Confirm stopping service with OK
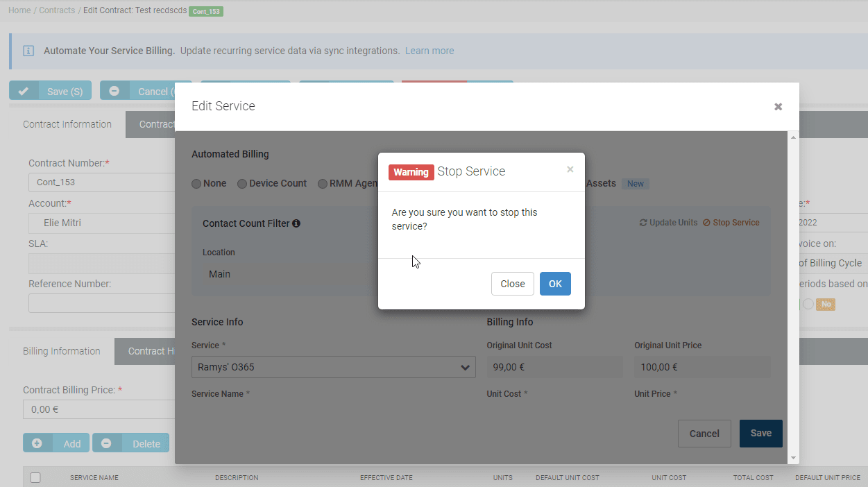Screen dimensions: 868x487 (x=555, y=284)
